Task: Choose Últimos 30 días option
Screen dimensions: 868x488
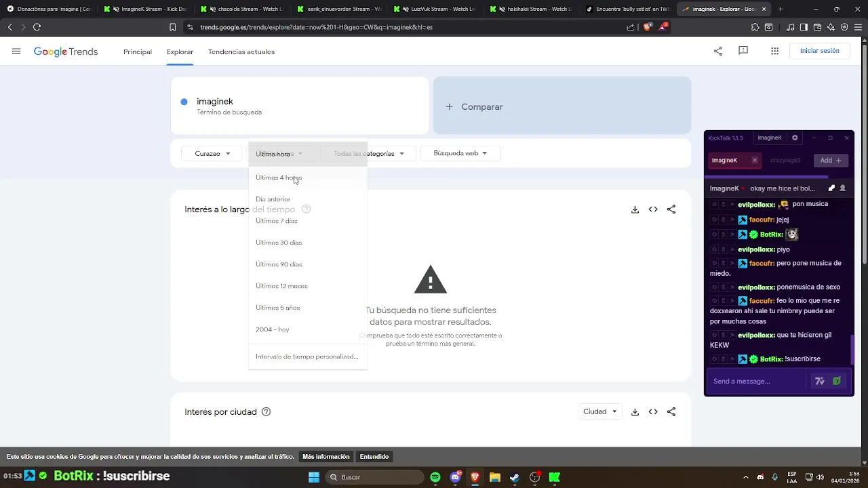Action: [x=308, y=243]
